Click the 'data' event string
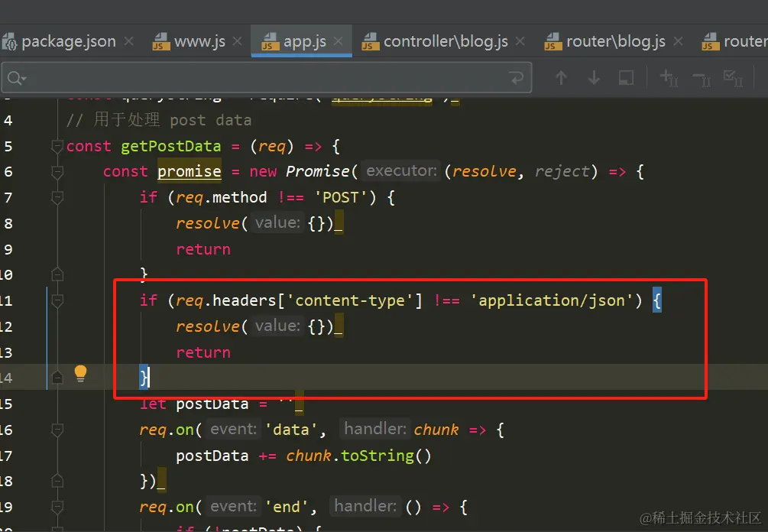Image resolution: width=768 pixels, height=532 pixels. [291, 430]
